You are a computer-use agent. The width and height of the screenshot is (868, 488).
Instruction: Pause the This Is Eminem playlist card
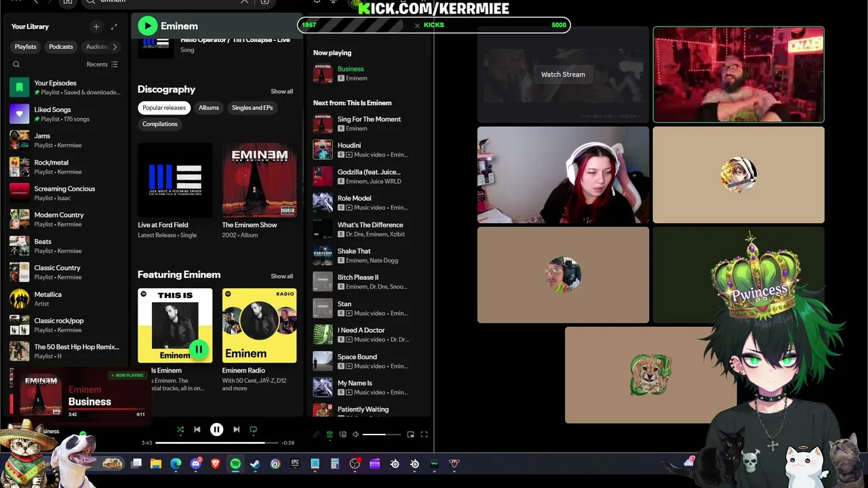pos(199,350)
